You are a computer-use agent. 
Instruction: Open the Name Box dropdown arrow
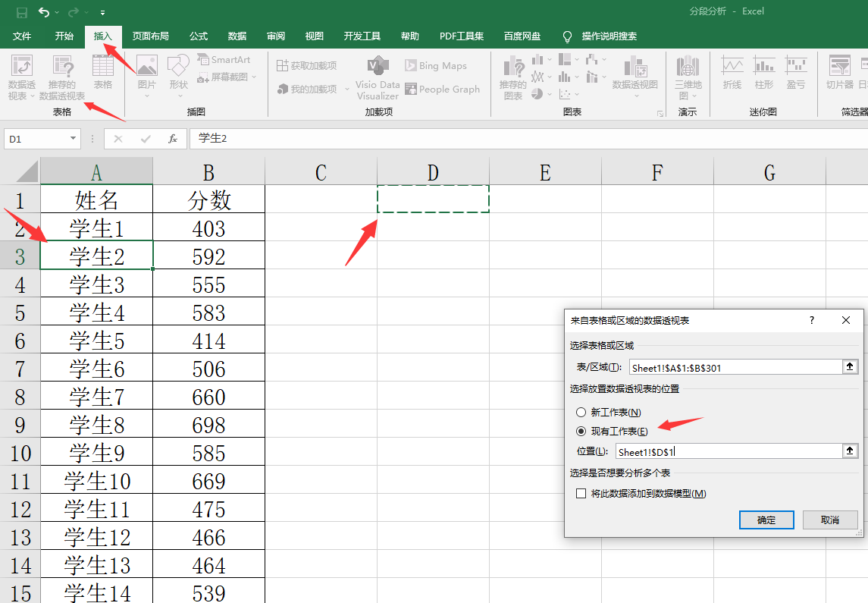[73, 139]
